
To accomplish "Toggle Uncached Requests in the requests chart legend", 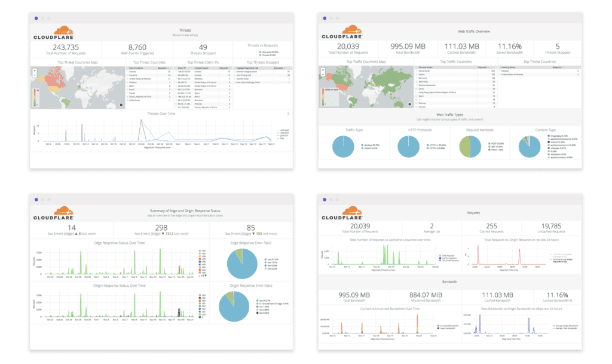I will pos(451,261).
